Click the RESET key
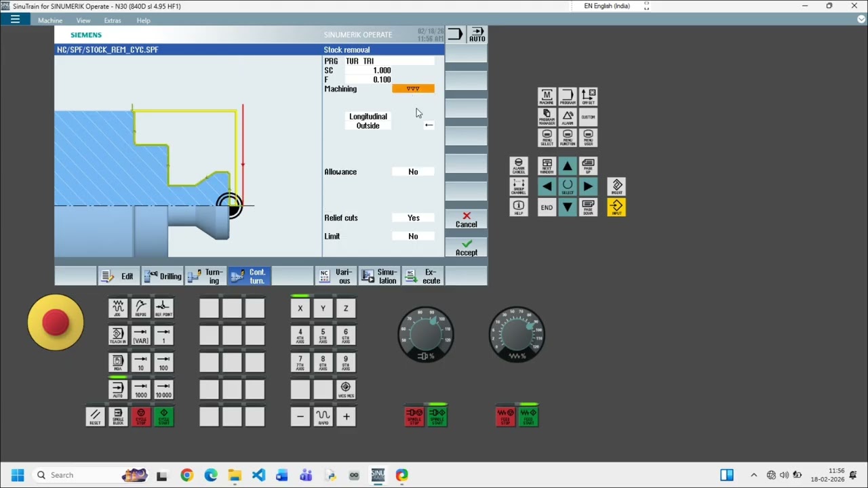Viewport: 868px width, 488px height. pyautogui.click(x=95, y=416)
